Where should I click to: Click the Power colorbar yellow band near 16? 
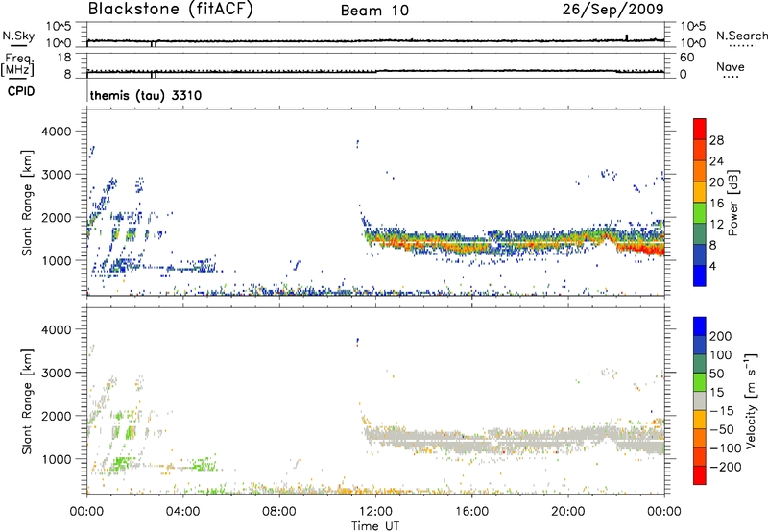[x=700, y=191]
